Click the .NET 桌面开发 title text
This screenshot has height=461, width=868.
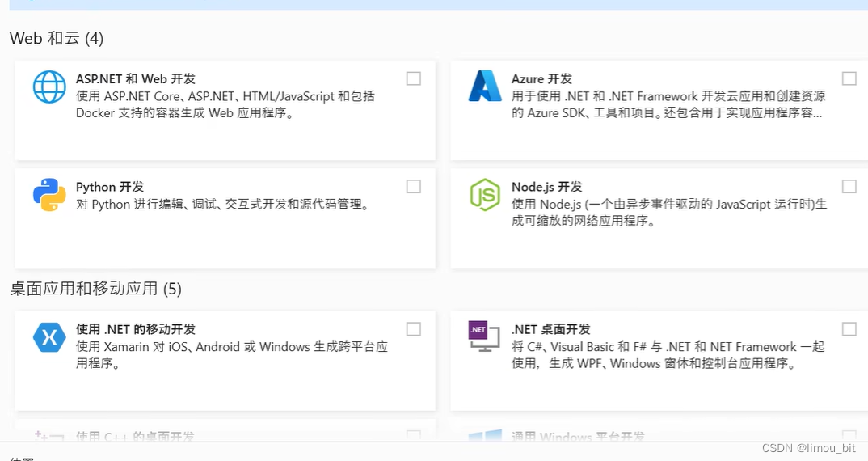coord(551,329)
